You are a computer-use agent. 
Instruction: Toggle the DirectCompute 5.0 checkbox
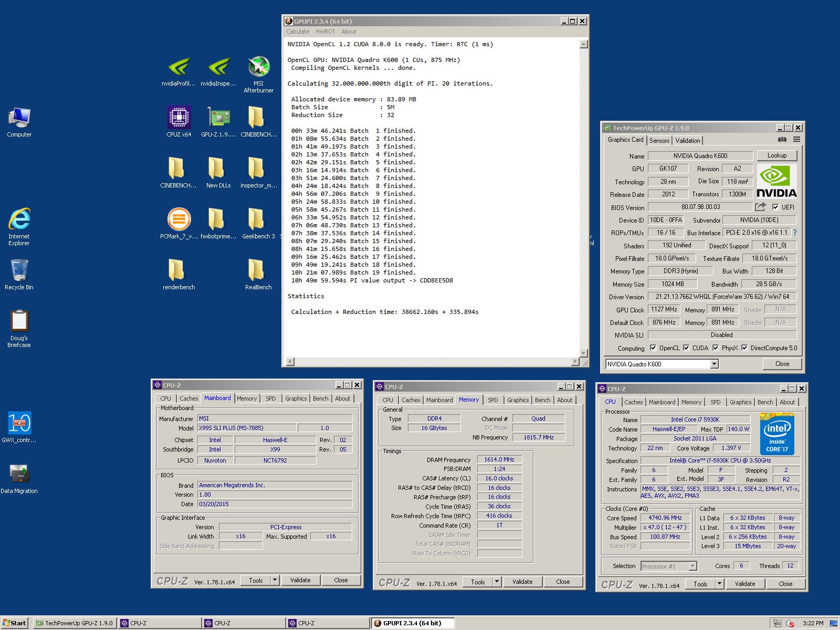click(744, 348)
